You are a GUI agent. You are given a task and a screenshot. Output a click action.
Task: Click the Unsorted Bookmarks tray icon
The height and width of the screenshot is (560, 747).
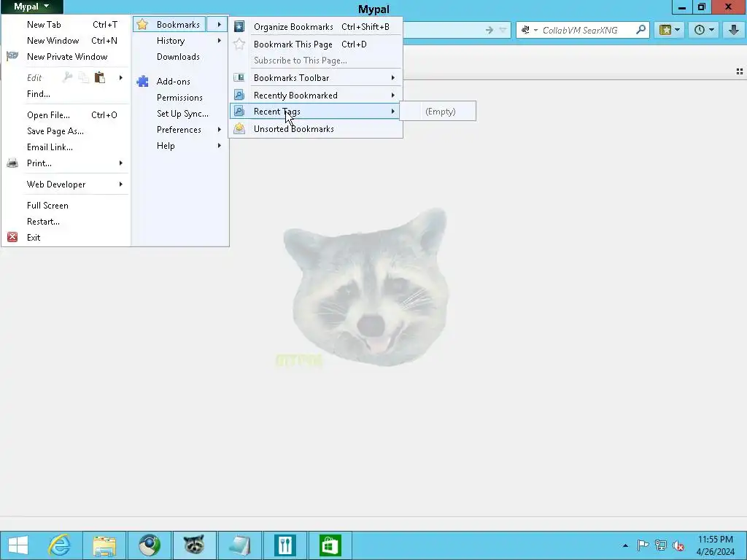pyautogui.click(x=239, y=128)
